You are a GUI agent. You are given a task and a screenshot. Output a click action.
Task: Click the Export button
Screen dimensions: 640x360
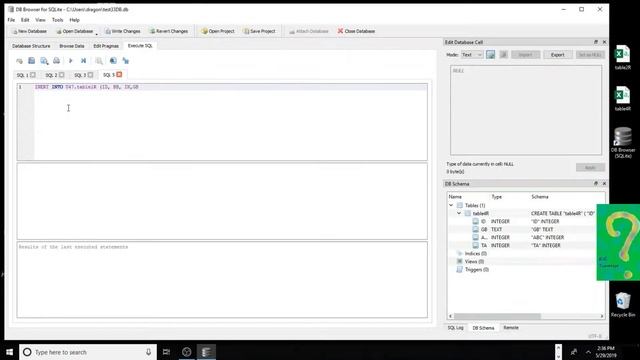click(558, 55)
